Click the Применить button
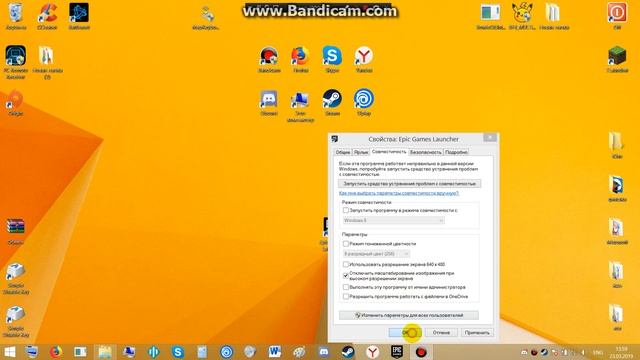This screenshot has width=640, height=360. click(477, 333)
